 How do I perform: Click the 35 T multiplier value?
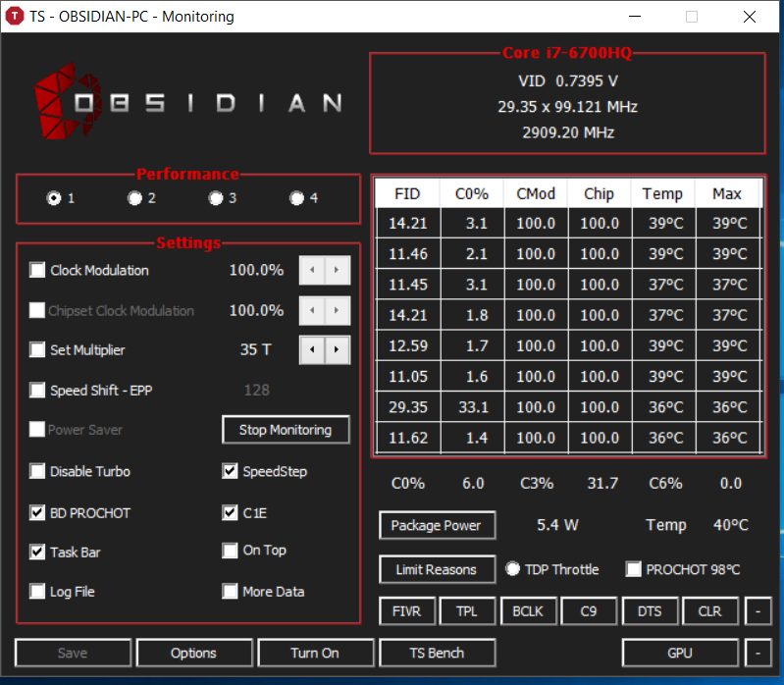tap(255, 349)
